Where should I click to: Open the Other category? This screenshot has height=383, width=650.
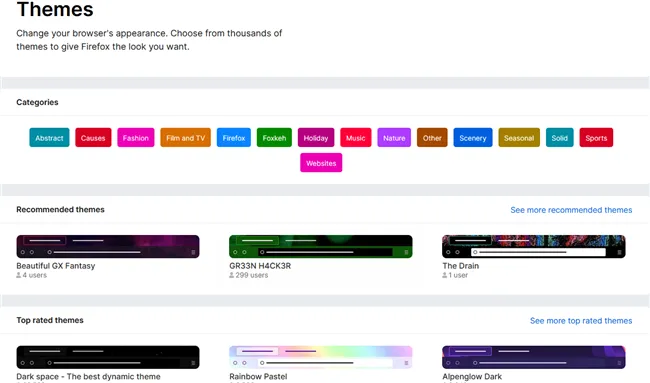click(x=432, y=138)
